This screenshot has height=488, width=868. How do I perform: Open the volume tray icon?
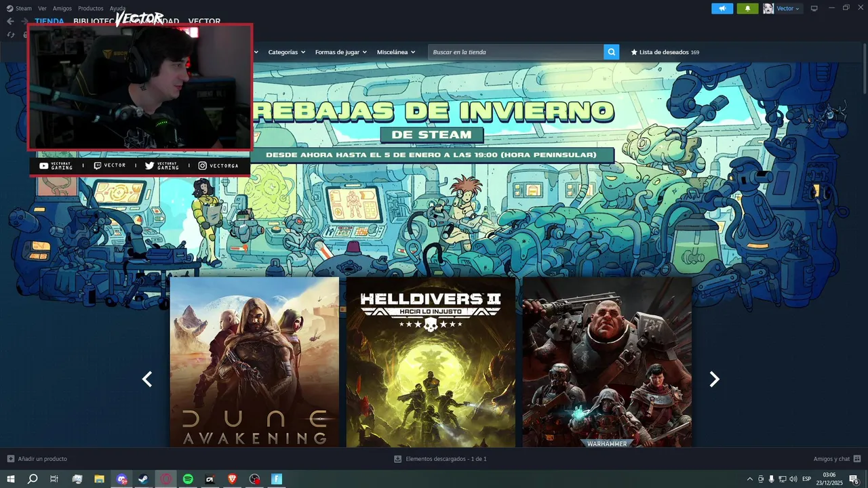coord(793,479)
